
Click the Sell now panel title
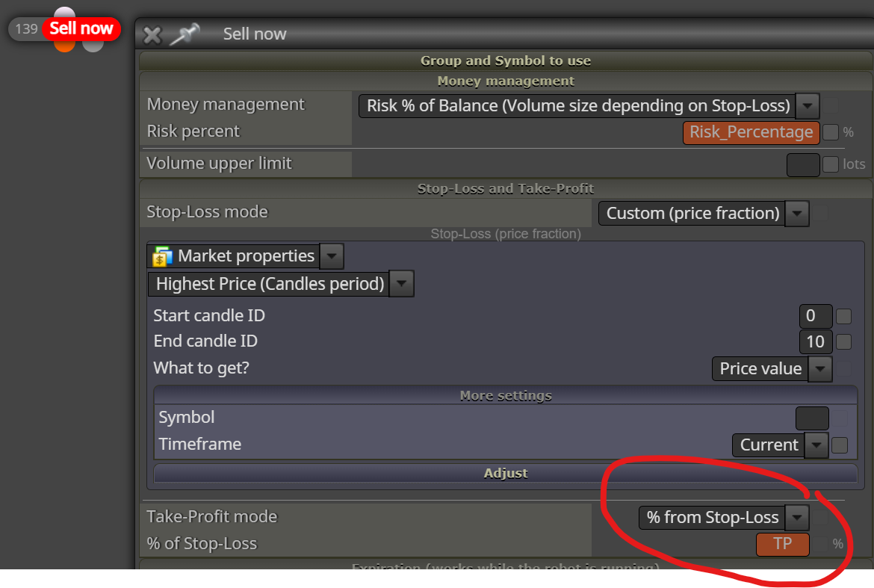point(255,34)
